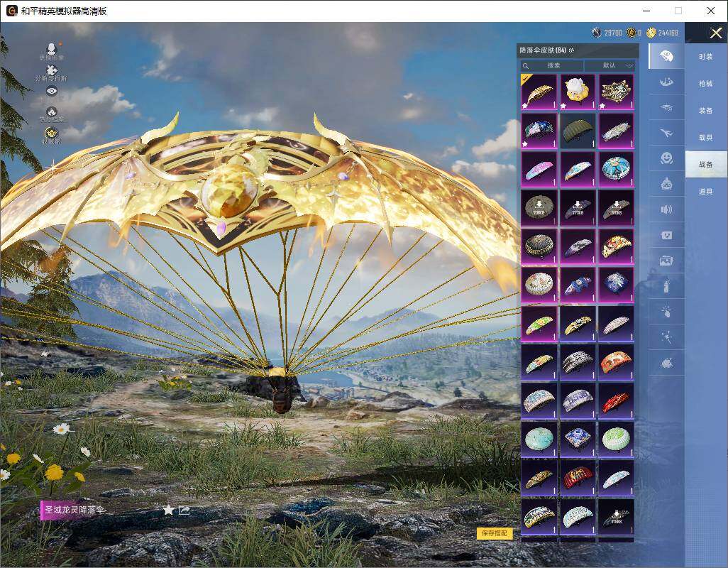Select the gold star-shaped parachute thumbnail
Viewport: 728px width, 568px height.
(616, 92)
